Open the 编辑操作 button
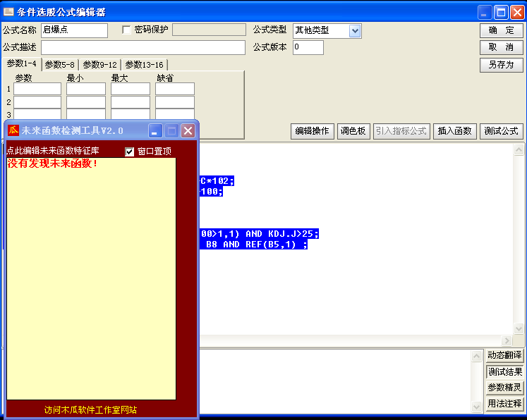The image size is (527, 420). 313,131
